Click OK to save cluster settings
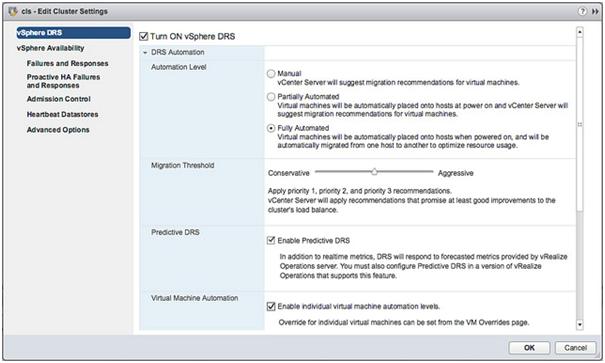Viewport: 605px width, 363px height. [529, 348]
